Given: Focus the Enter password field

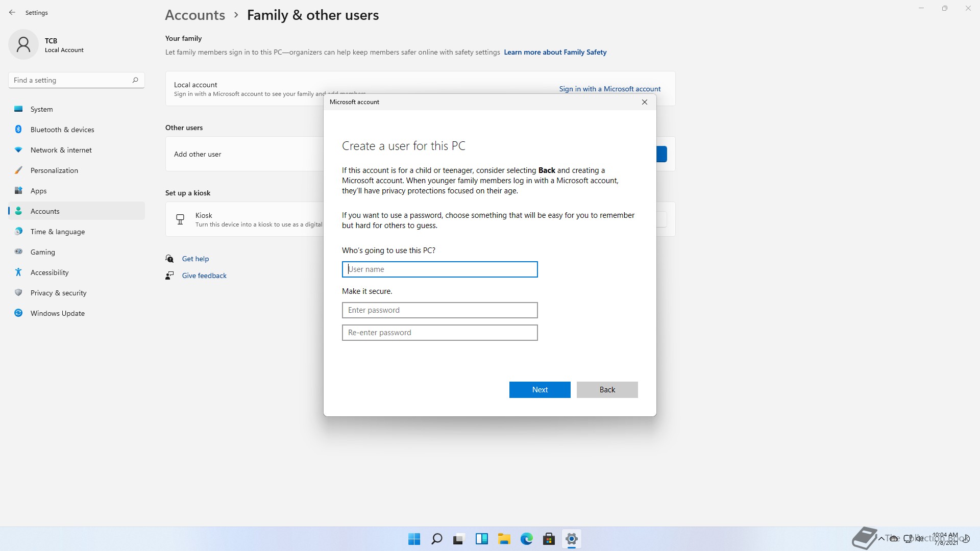Looking at the screenshot, I should tap(439, 310).
